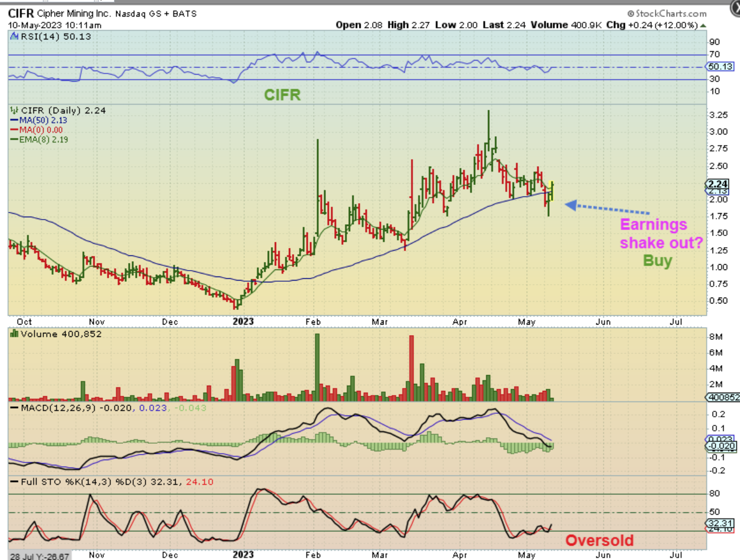The height and width of the screenshot is (560, 740).
Task: Click the 8M volume axis label
Action: (715, 337)
